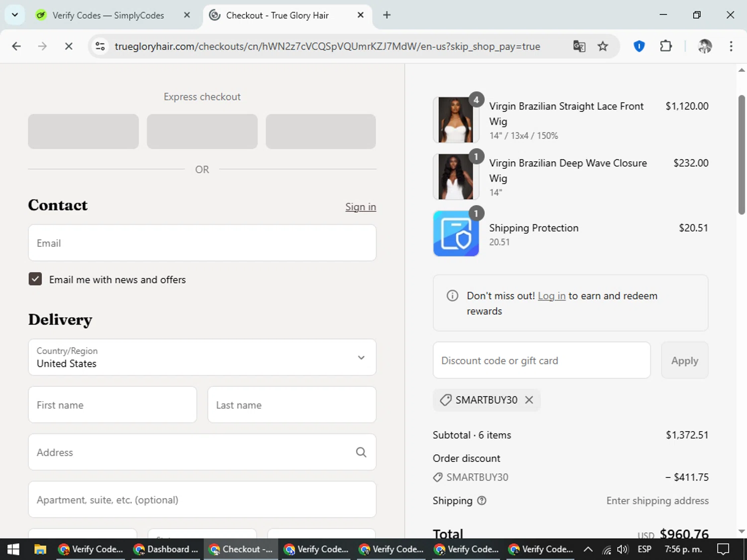This screenshot has width=747, height=560.
Task: Click Lace Front Wig product thumbnail
Action: tap(456, 120)
